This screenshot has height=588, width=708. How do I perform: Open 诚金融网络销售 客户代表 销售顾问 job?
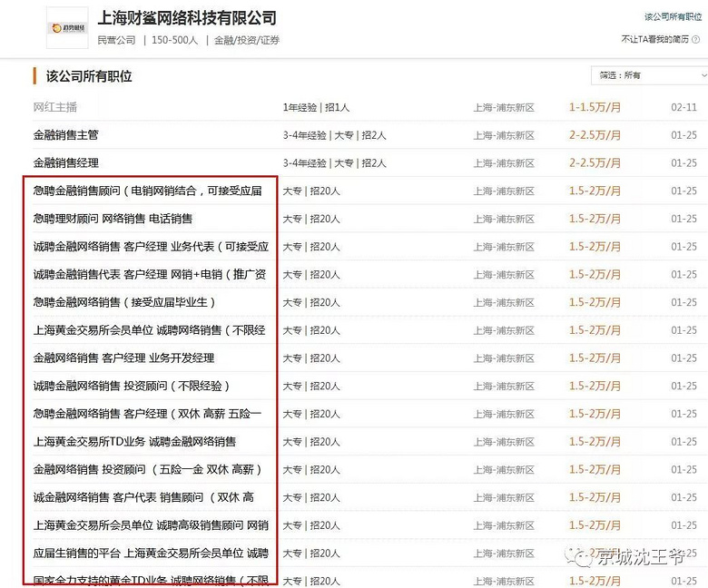pyautogui.click(x=143, y=498)
